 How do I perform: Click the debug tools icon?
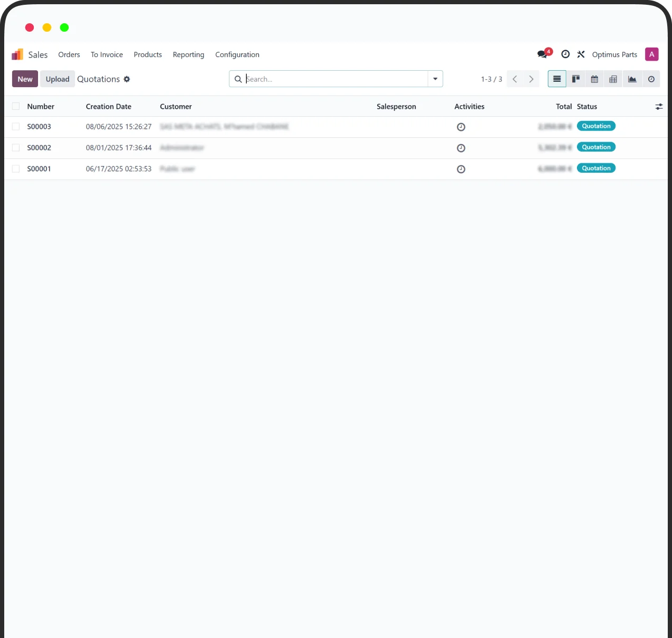coord(581,54)
